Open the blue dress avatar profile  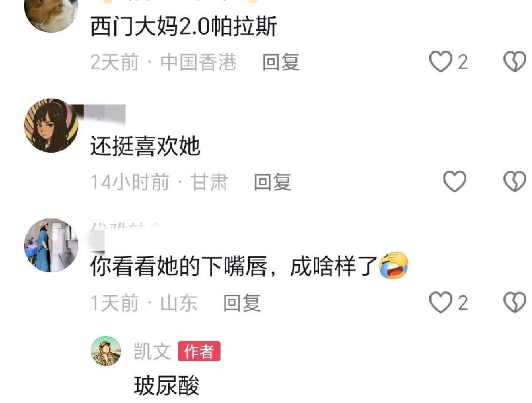click(51, 245)
